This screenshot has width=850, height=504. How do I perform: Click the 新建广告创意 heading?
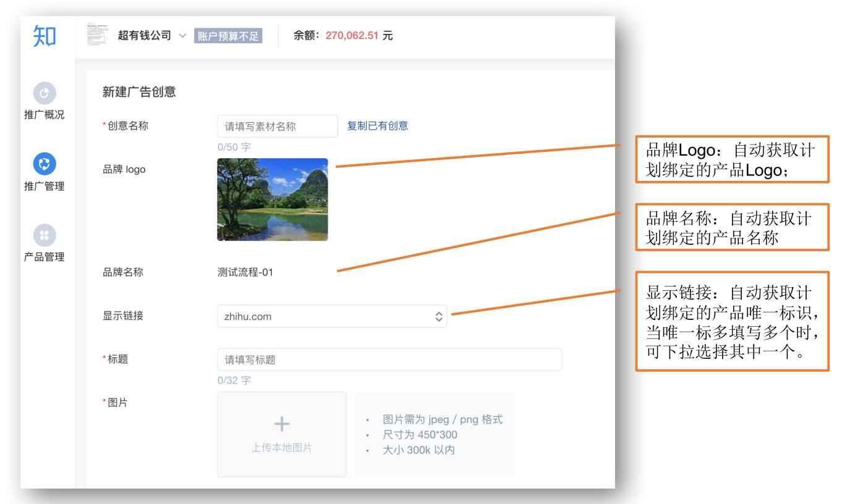(139, 93)
